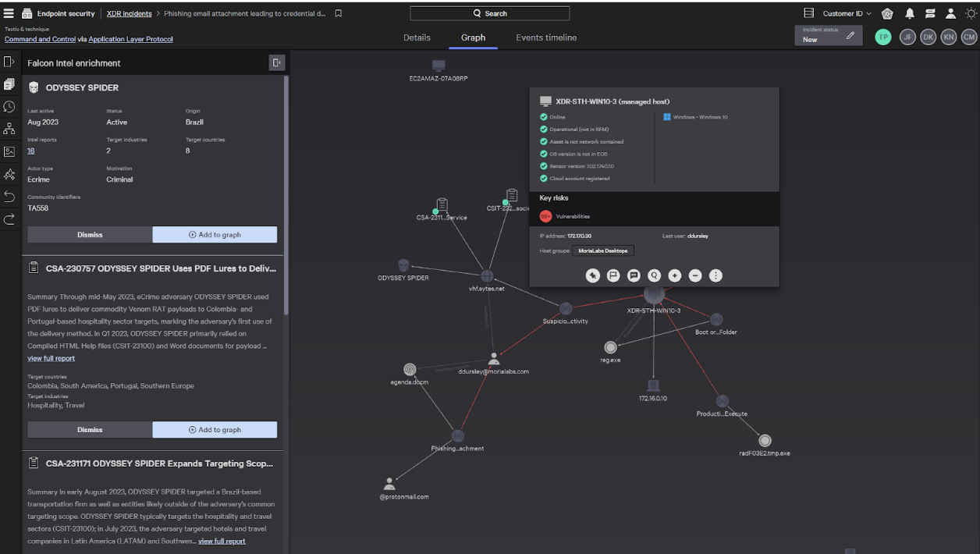Open the notifications bell
The height and width of the screenshot is (554, 980).
coord(910,13)
